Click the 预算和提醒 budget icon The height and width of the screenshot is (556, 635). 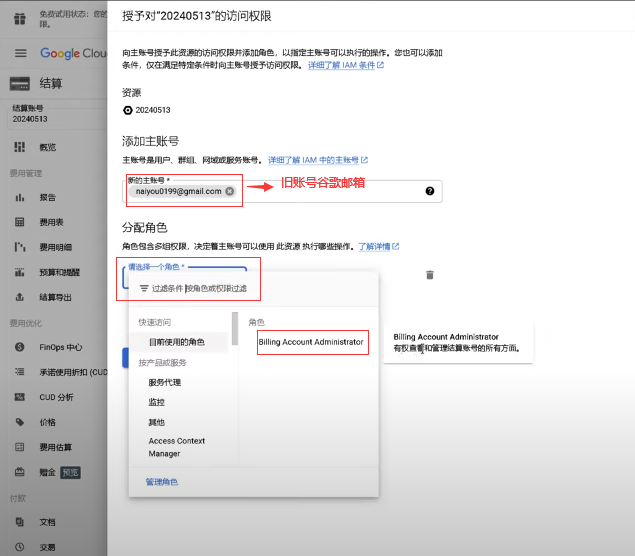(x=19, y=272)
